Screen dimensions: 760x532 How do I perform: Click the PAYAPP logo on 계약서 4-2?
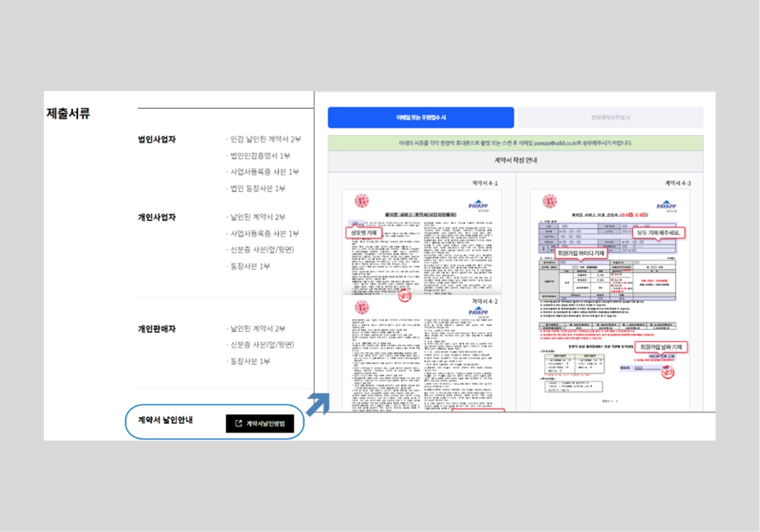pos(478,312)
